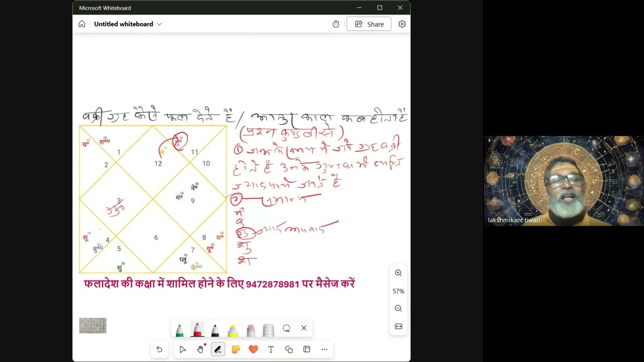This screenshot has height=362, width=644.
Task: Click house number 7 in the chart
Action: click(x=193, y=250)
